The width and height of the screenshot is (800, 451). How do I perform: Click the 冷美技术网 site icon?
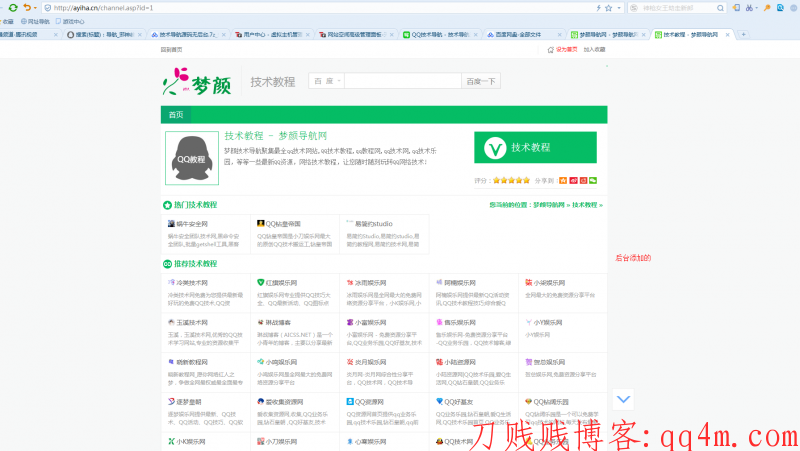[171, 282]
